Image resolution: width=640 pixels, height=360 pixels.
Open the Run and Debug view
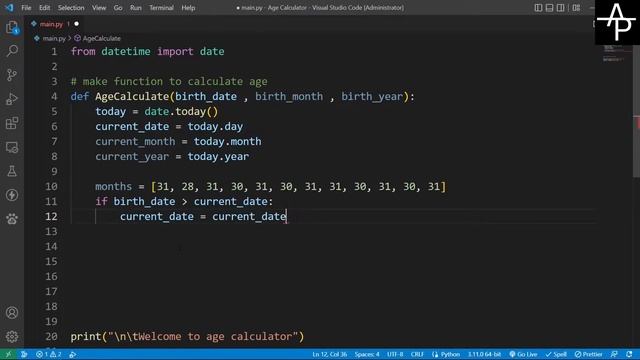(x=12, y=99)
